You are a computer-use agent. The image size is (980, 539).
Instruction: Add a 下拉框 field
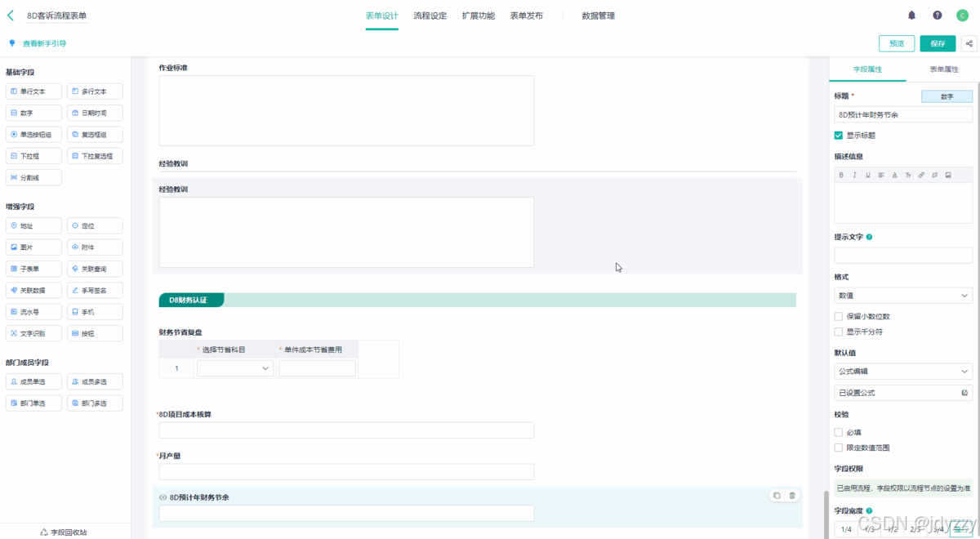point(33,155)
